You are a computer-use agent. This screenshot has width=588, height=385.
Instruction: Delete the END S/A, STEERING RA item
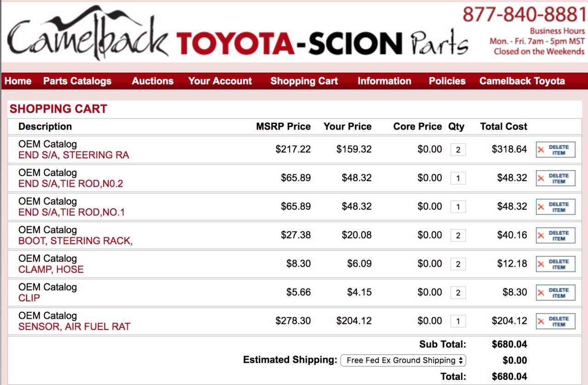pos(555,150)
